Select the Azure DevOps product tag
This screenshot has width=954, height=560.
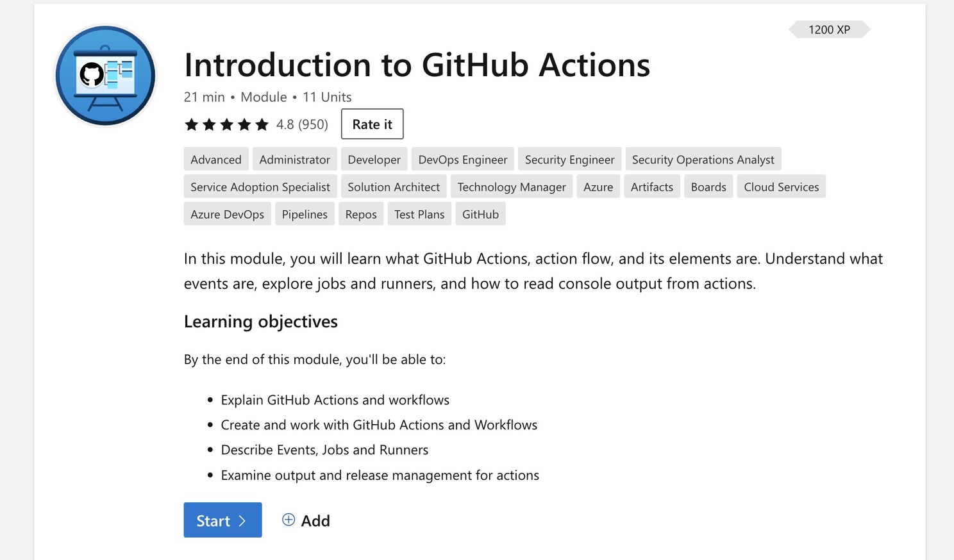(x=227, y=215)
